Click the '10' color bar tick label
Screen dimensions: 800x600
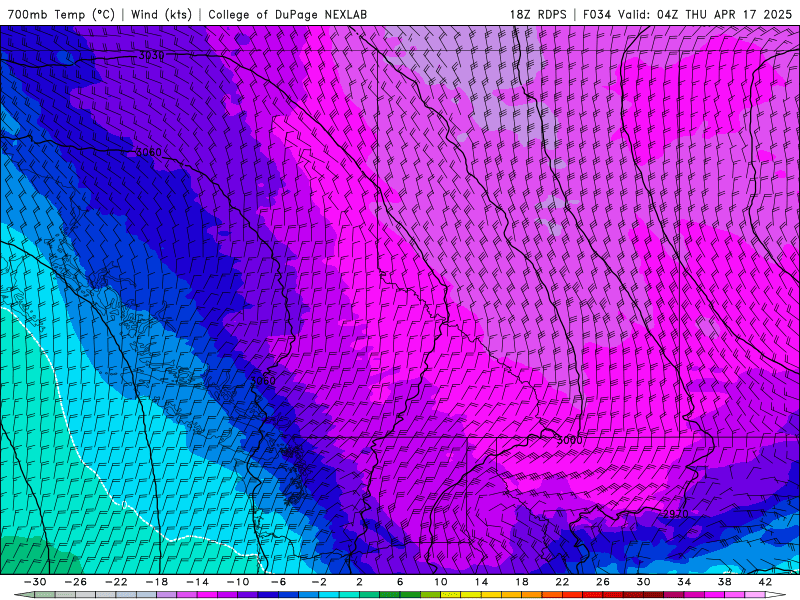pos(440,582)
